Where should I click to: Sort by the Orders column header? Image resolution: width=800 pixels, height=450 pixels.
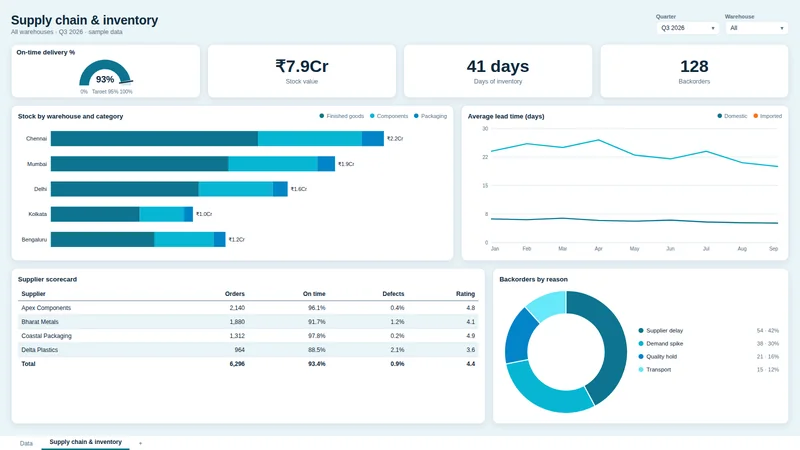coord(235,294)
